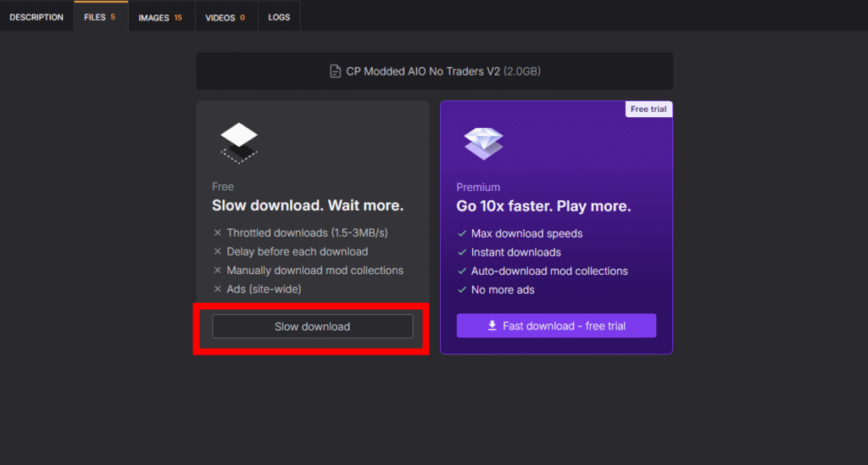The height and width of the screenshot is (465, 868).
Task: Click the file icon beside CP Modded AIO
Action: [336, 71]
